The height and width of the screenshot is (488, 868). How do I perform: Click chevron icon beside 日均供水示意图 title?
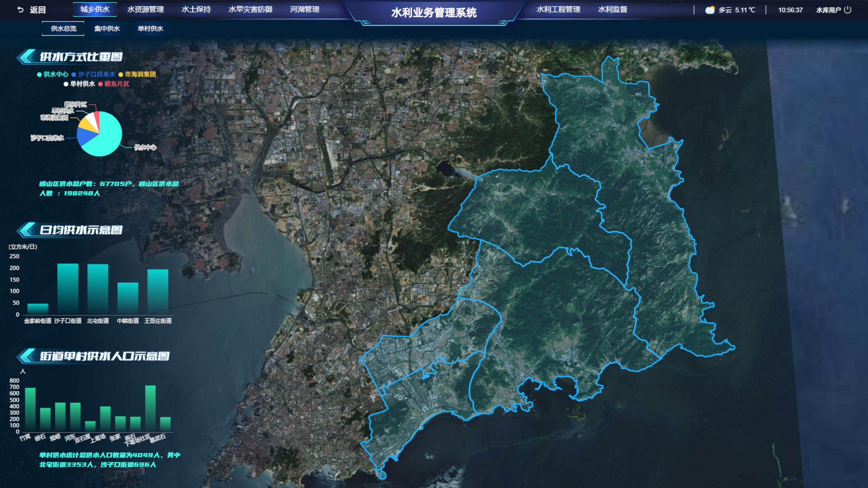(26, 230)
